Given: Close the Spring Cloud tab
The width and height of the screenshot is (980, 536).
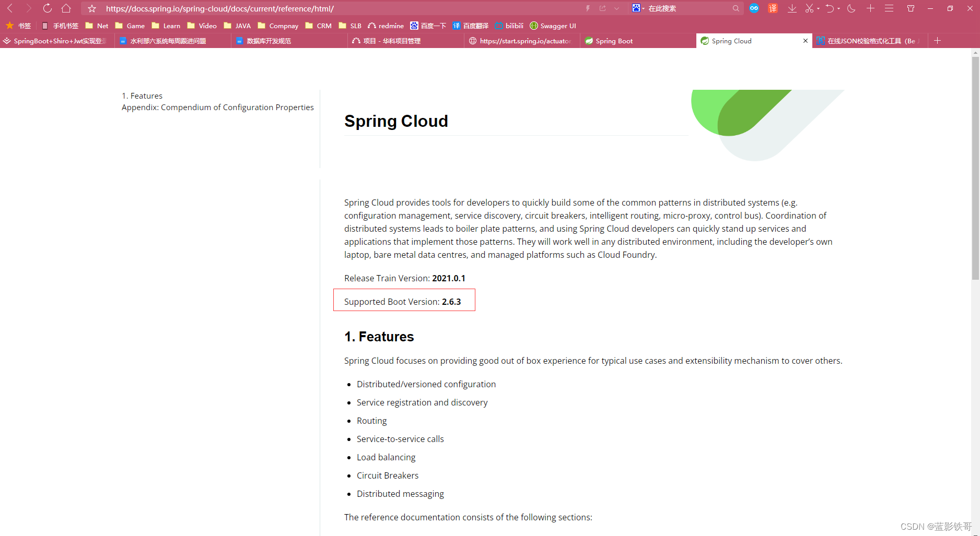Looking at the screenshot, I should [805, 41].
